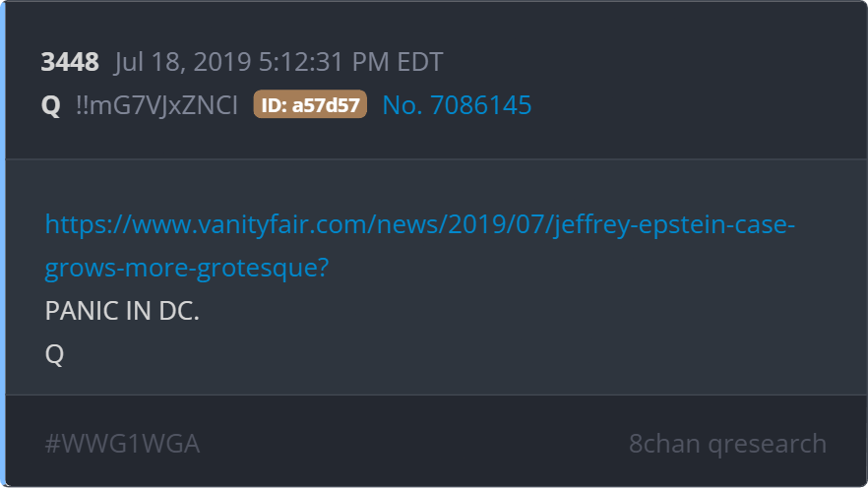Image resolution: width=868 pixels, height=488 pixels.
Task: Click the post number 3448
Action: point(70,61)
